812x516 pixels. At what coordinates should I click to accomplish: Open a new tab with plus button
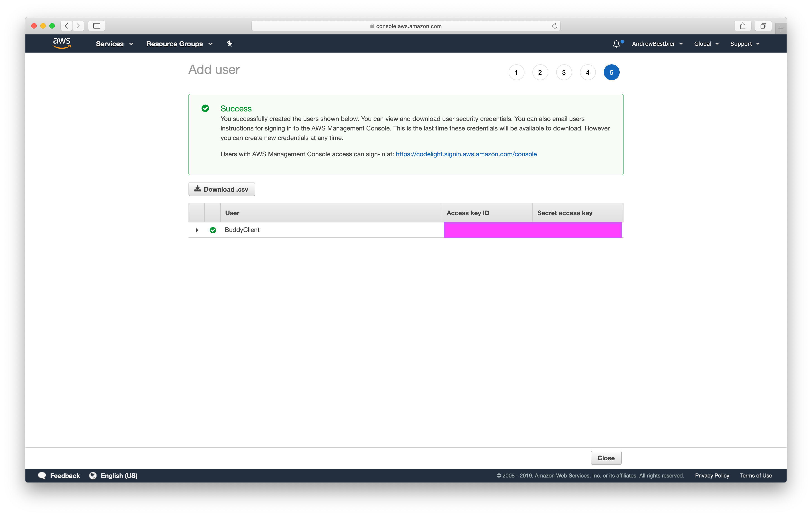pyautogui.click(x=781, y=29)
